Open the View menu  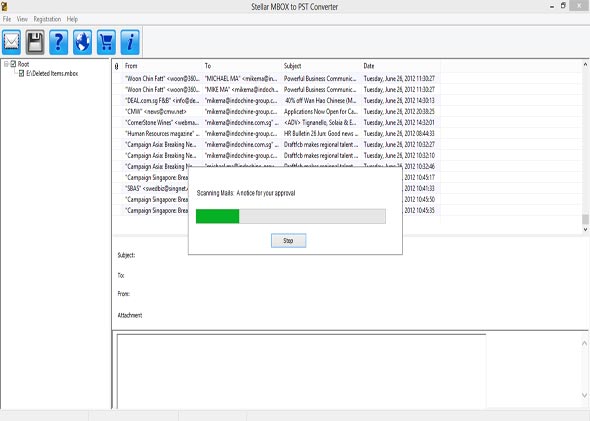[22, 19]
